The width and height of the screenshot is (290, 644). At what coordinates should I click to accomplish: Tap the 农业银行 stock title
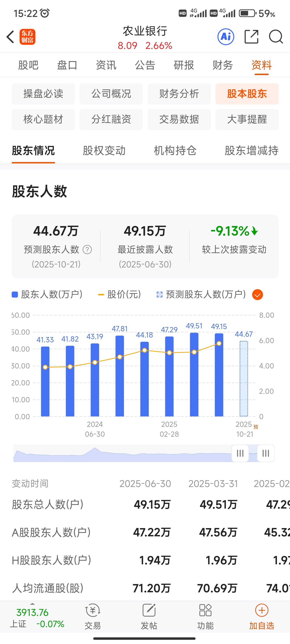(145, 31)
